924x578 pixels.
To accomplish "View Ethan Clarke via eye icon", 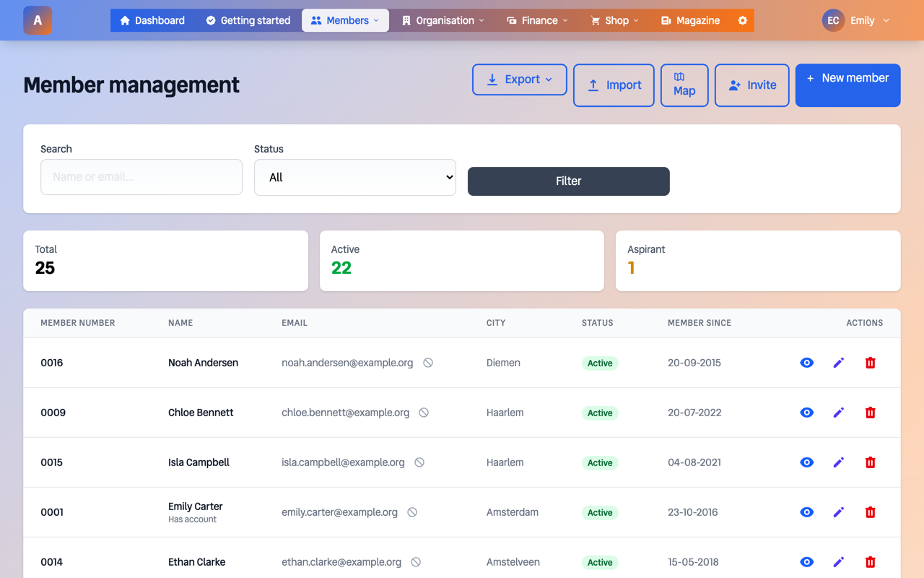I will coord(807,562).
